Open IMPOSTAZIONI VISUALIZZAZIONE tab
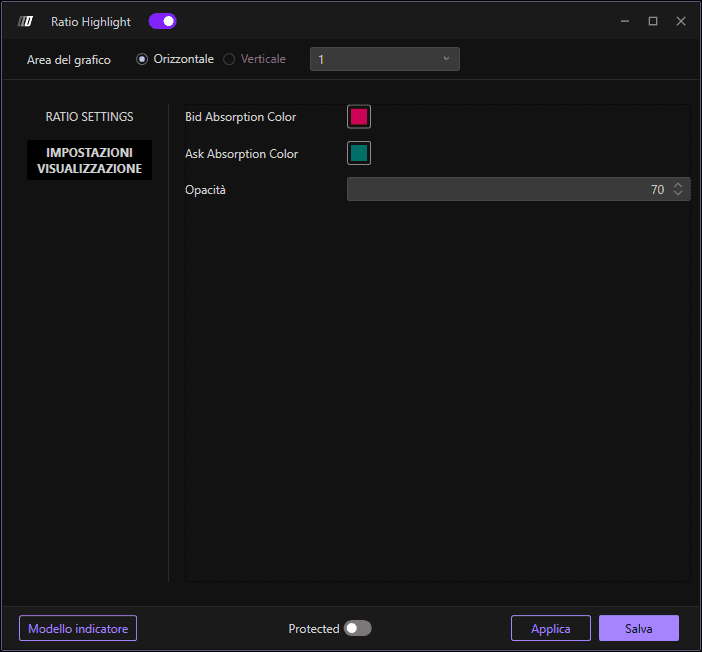 point(89,160)
